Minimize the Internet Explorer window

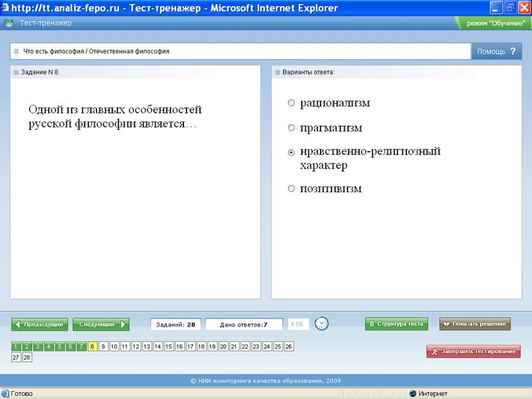pos(495,8)
